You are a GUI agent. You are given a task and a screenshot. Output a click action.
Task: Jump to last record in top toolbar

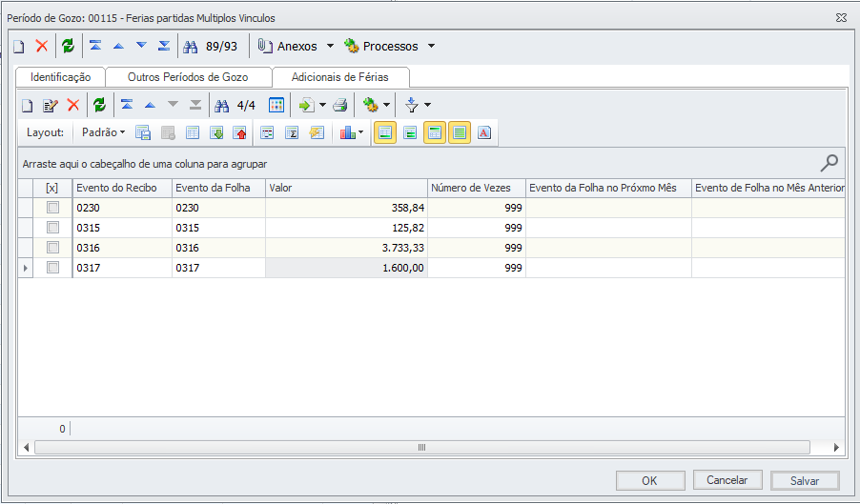[164, 46]
